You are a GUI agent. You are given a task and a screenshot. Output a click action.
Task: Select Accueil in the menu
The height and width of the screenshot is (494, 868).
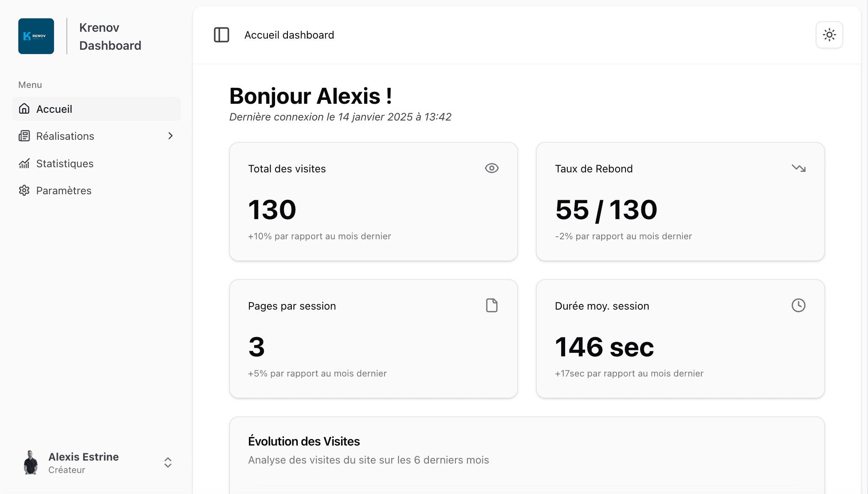pos(54,109)
